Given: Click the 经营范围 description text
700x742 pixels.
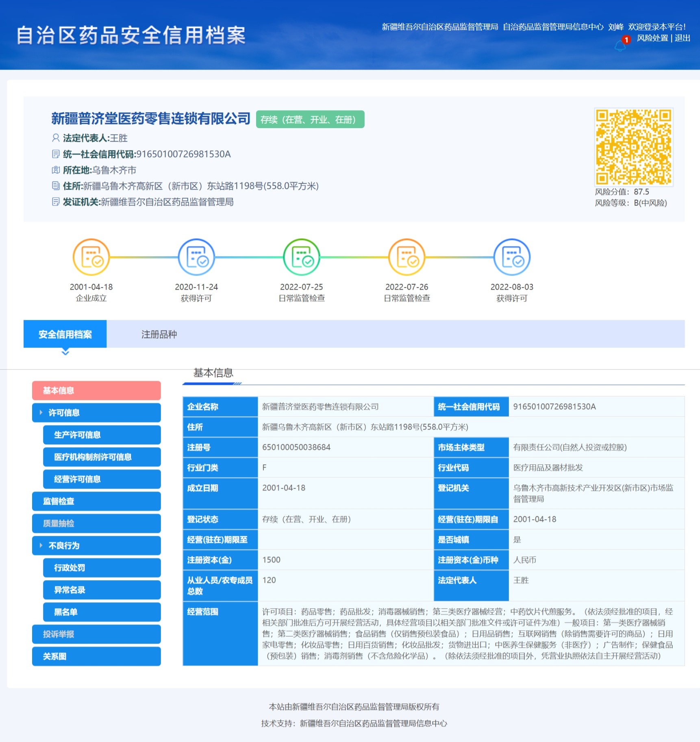Looking at the screenshot, I should tap(467, 633).
